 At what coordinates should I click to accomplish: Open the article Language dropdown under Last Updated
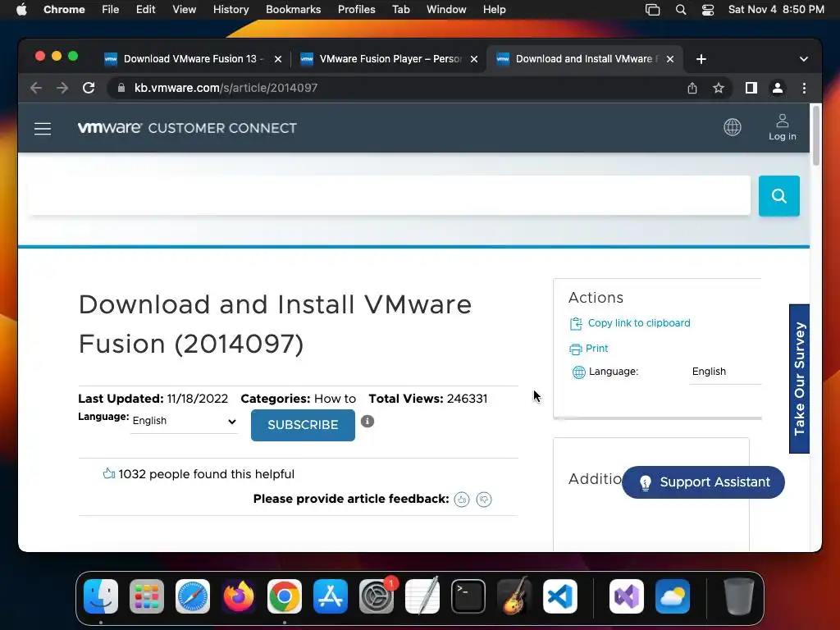(184, 421)
